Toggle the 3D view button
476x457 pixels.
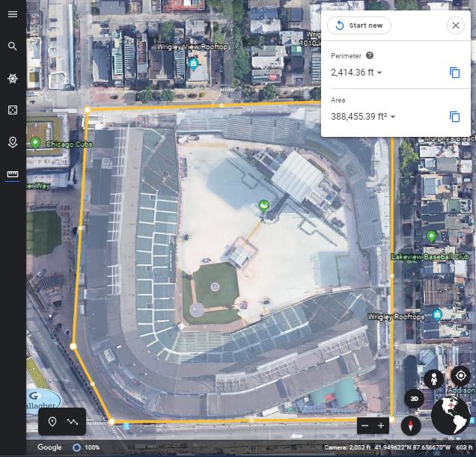tap(414, 399)
